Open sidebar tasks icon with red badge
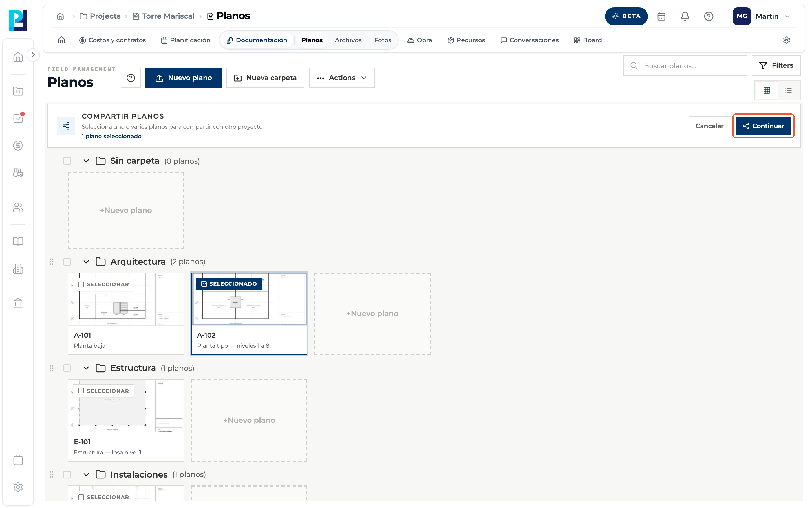 coord(18,118)
